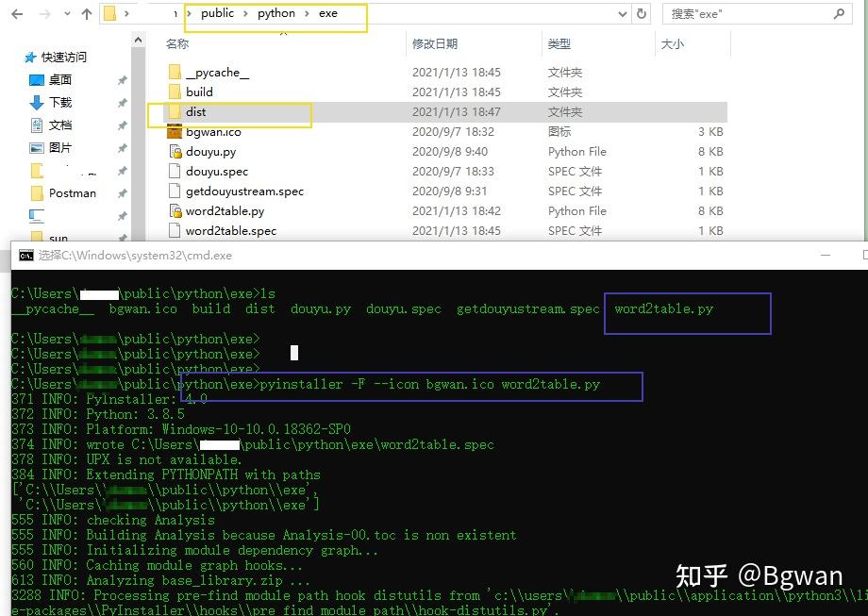The height and width of the screenshot is (616, 868).
Task: Focus the search "exe" box
Action: [x=758, y=14]
